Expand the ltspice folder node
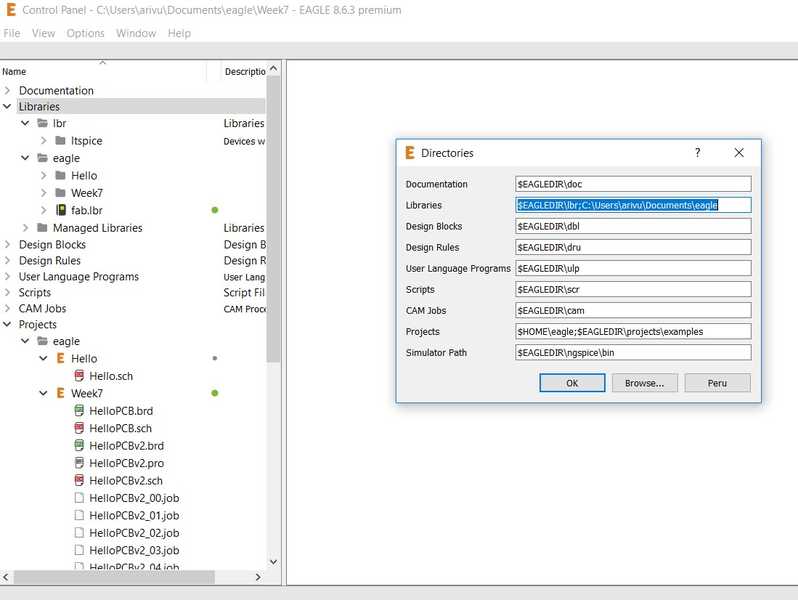This screenshot has width=798, height=600. (44, 140)
